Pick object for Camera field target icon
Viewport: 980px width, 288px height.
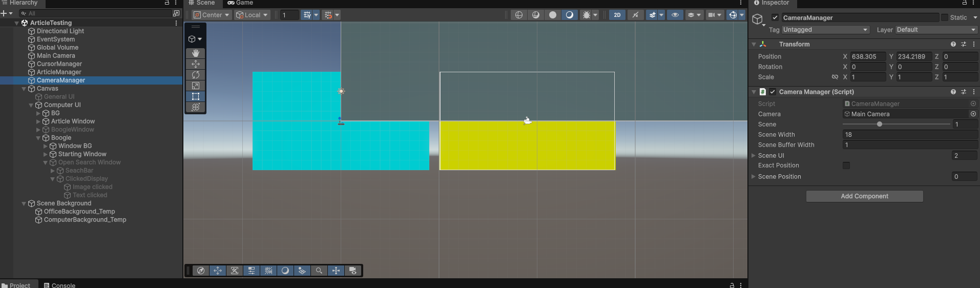(973, 114)
